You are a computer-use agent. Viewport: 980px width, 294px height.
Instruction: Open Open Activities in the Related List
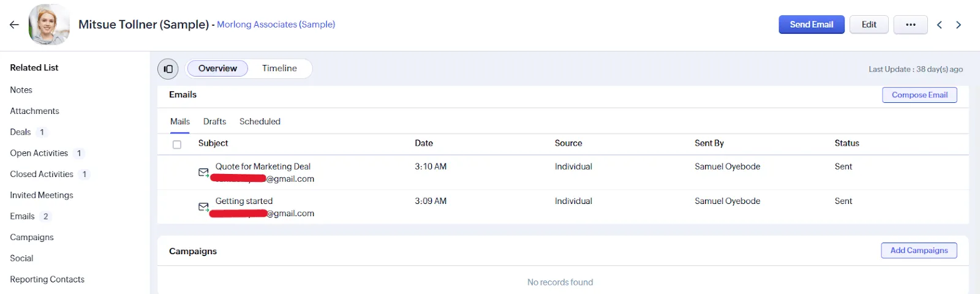(39, 153)
